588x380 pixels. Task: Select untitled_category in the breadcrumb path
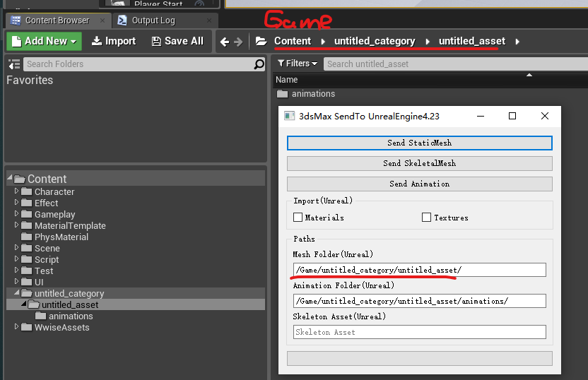[x=375, y=41]
